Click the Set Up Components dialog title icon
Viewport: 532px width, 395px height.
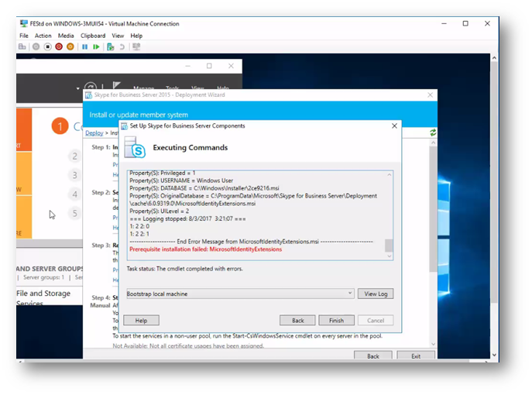[x=125, y=126]
